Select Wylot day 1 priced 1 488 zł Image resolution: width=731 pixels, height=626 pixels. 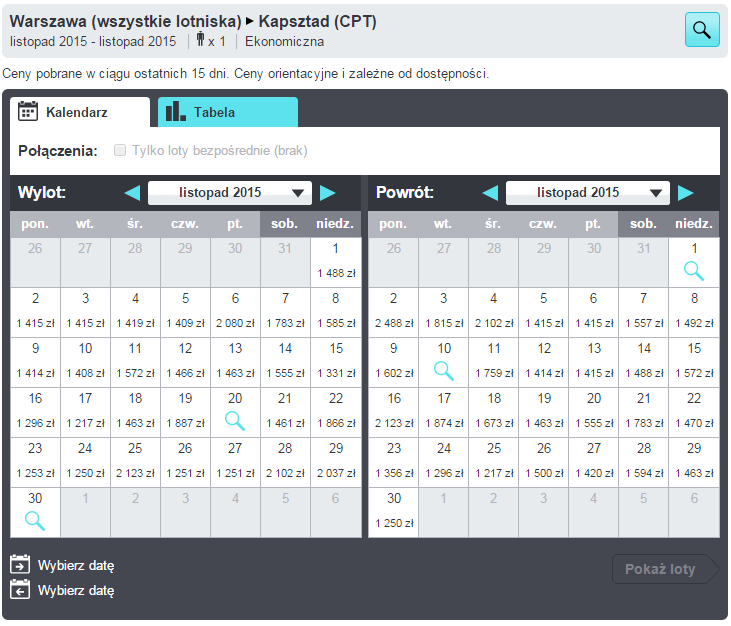tap(336, 262)
